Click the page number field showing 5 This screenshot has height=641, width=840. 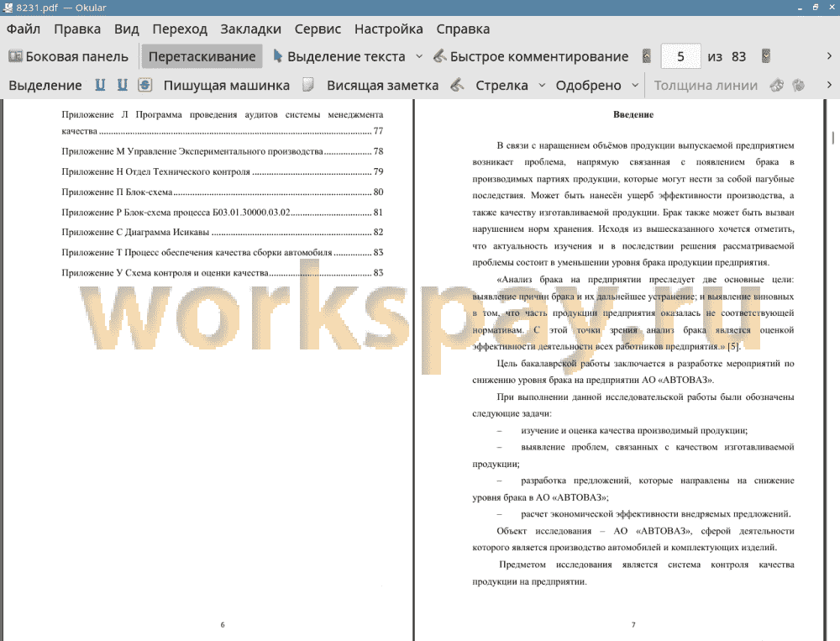[x=680, y=56]
